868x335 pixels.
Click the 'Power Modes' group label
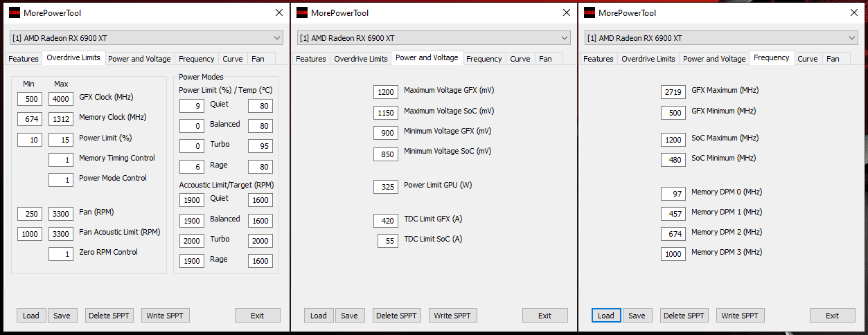[x=202, y=77]
